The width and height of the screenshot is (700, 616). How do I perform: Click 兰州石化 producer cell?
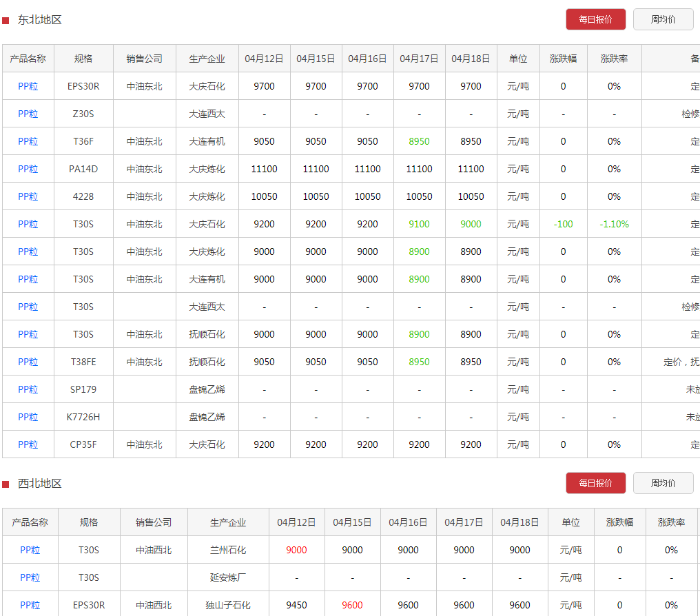tap(228, 550)
